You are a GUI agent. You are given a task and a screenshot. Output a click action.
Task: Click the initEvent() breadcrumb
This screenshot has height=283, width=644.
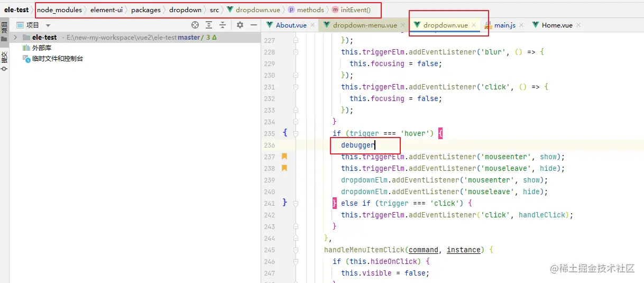coord(351,10)
